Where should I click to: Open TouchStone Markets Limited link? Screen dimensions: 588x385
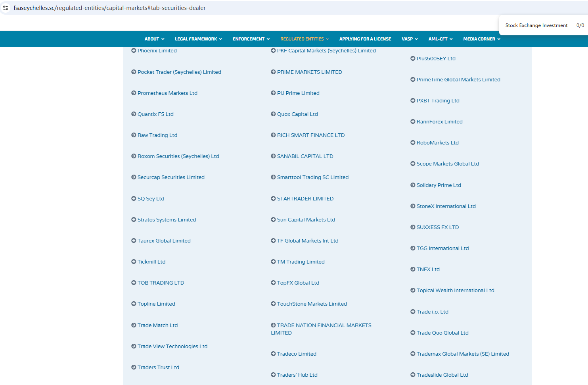(x=312, y=304)
